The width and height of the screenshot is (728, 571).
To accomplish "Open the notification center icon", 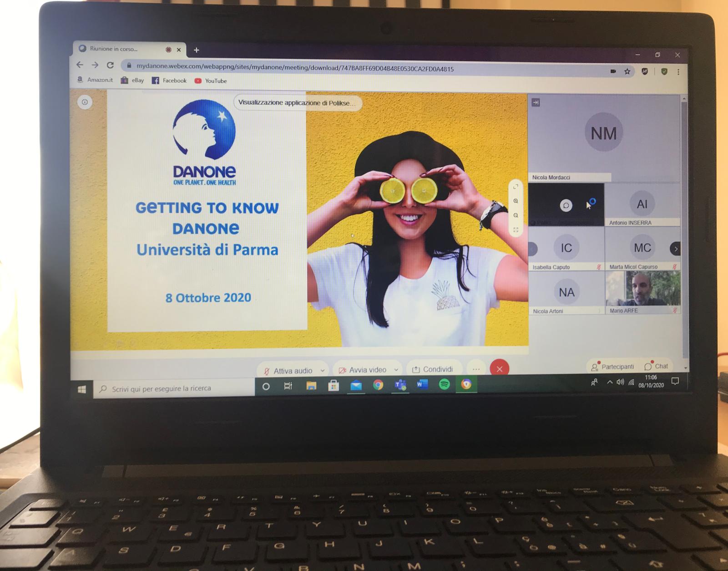I will click(x=675, y=382).
